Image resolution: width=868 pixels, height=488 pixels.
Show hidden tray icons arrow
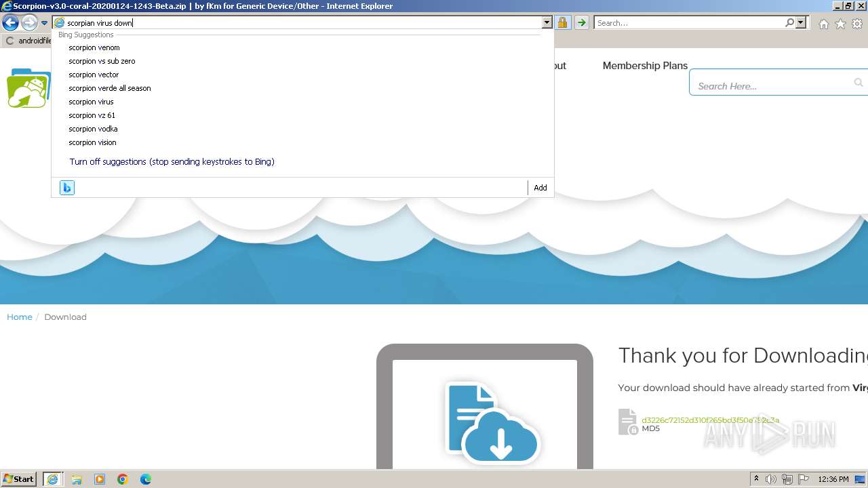[x=756, y=479]
